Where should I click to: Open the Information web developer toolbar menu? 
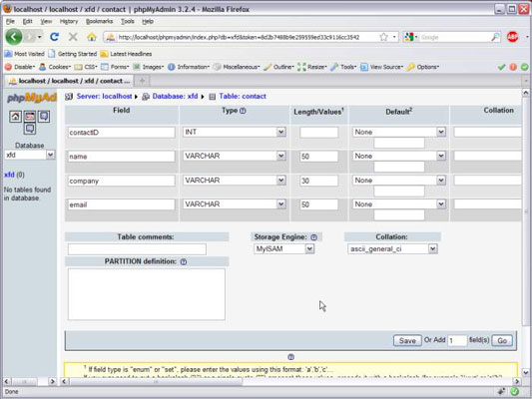coord(189,67)
